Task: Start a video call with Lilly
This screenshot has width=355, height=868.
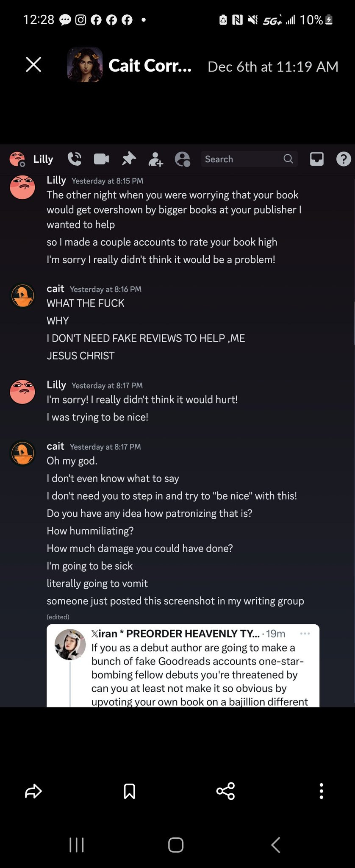Action: pyautogui.click(x=101, y=159)
